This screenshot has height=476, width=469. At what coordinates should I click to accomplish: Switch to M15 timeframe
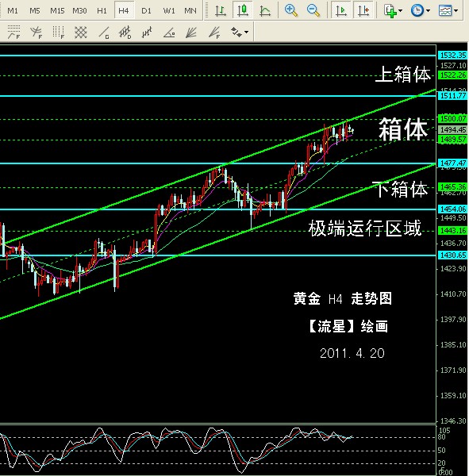point(57,11)
